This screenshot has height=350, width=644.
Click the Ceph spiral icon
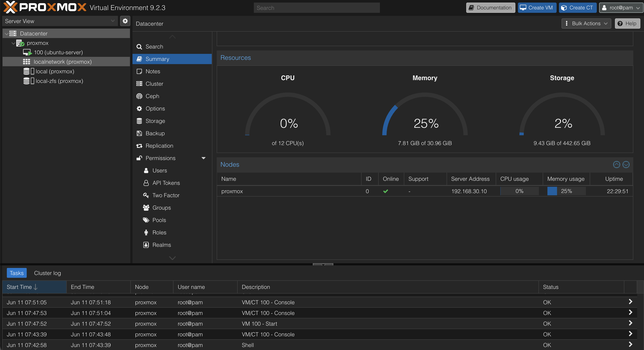click(139, 96)
